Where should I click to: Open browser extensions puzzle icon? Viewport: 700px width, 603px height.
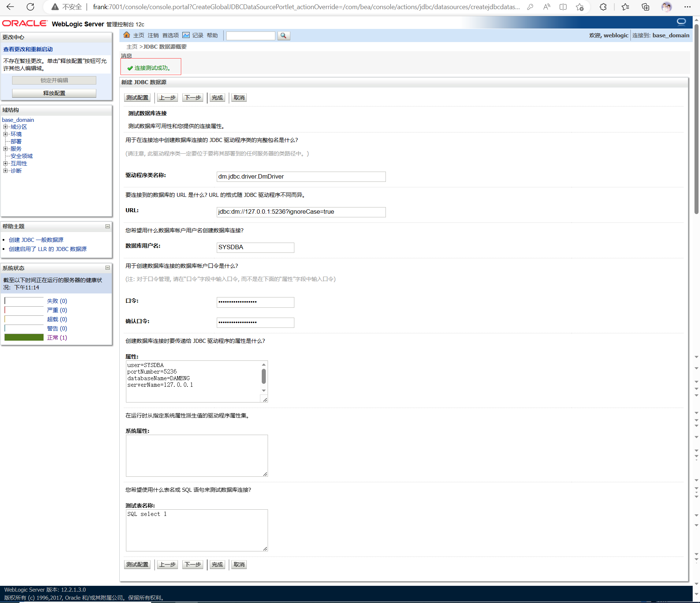(603, 7)
